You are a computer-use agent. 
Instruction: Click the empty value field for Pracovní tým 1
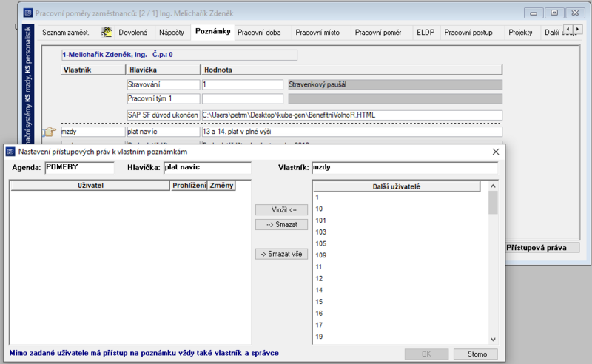243,99
